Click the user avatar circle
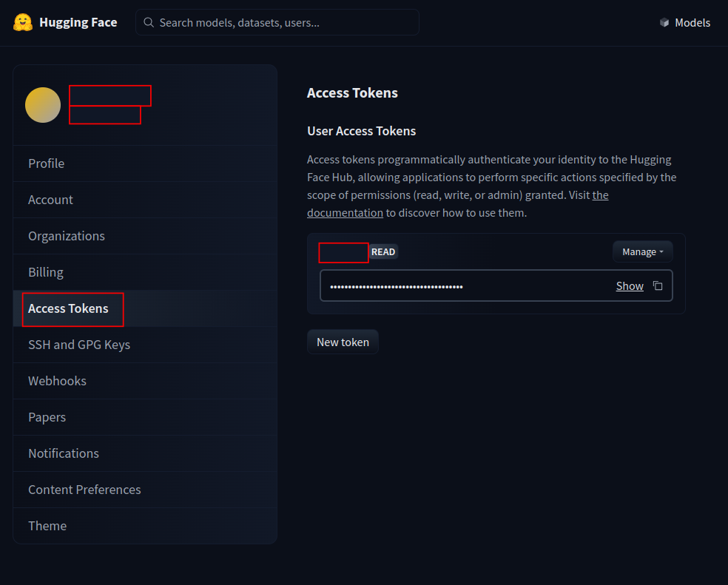 [x=43, y=105]
